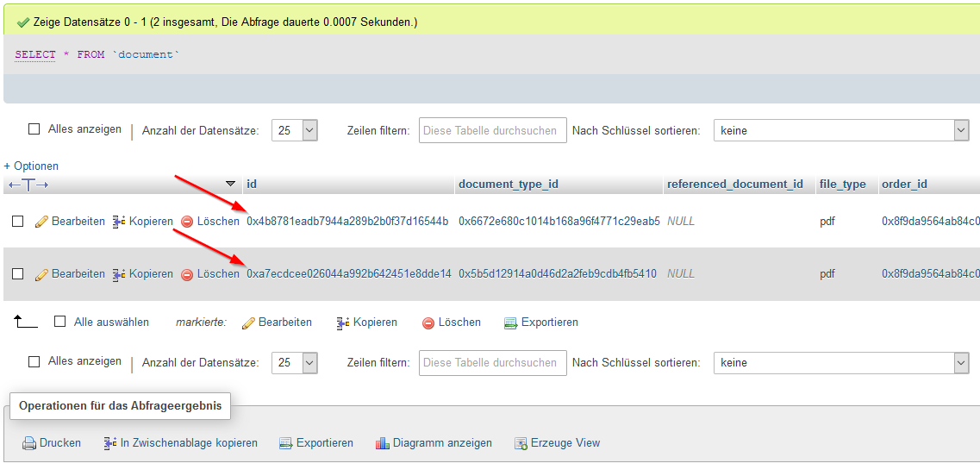The height and width of the screenshot is (476, 980).
Task: Open upper Nach Schlüssel sortieren dropdown
Action: (841, 131)
